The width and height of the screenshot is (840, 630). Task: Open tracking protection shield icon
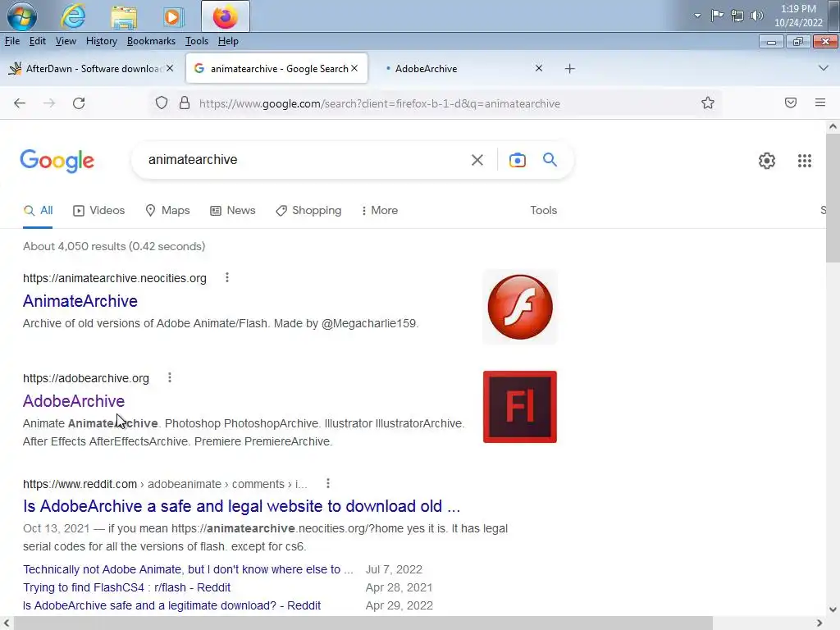coord(162,103)
